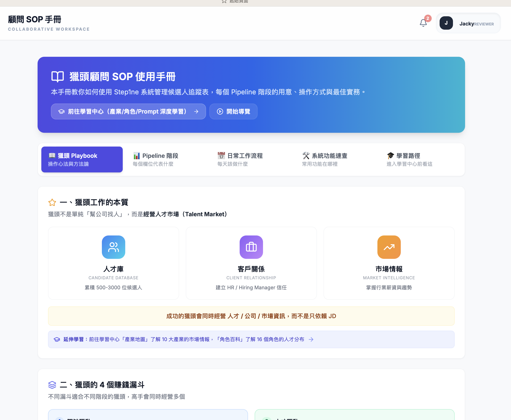511x420 pixels.
Task: Click the briefcase icon on the 客戶關係 card
Action: (x=251, y=247)
